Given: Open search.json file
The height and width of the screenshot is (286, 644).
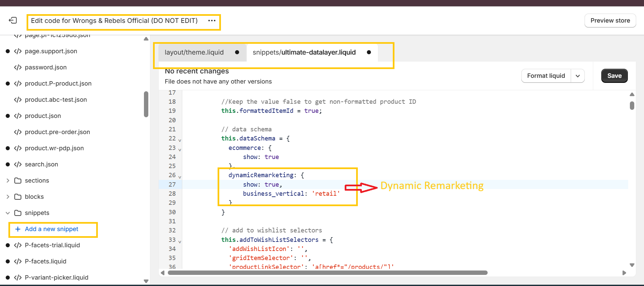Looking at the screenshot, I should pyautogui.click(x=41, y=164).
